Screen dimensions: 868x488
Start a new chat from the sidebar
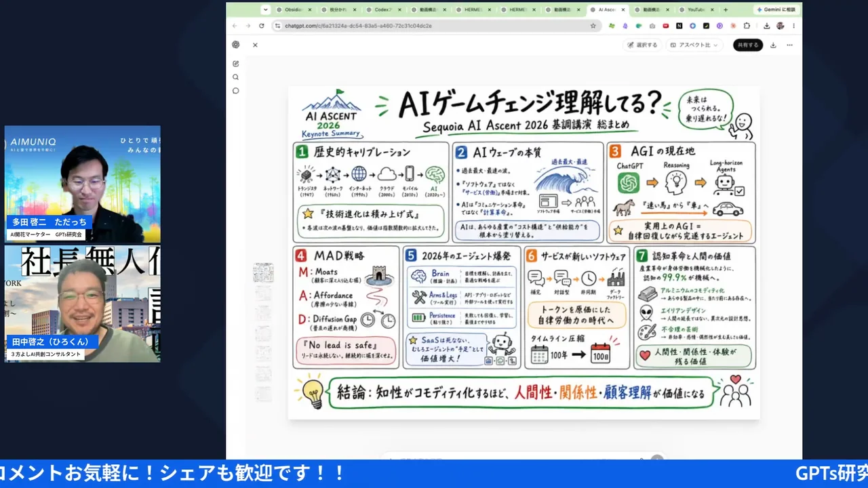click(x=235, y=64)
